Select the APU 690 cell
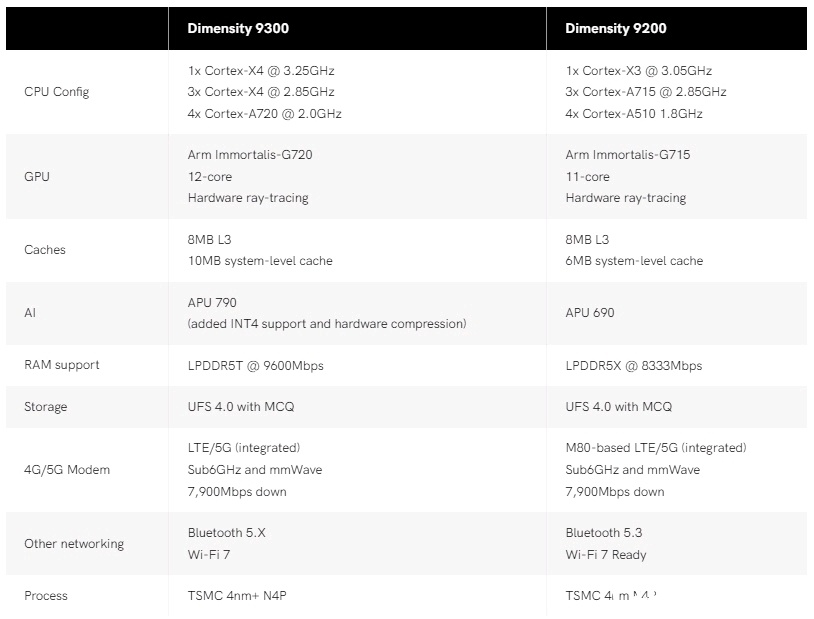This screenshot has height=619, width=814. click(x=590, y=313)
